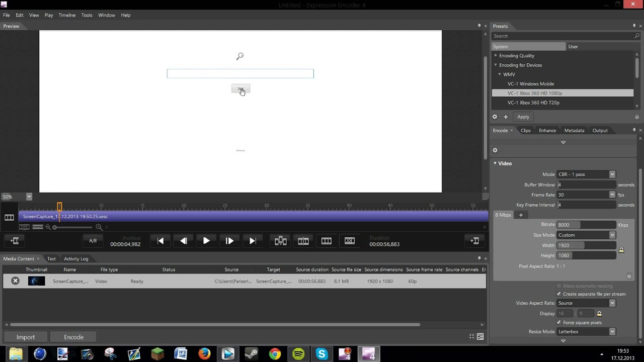Open the Activity Log tab

(x=76, y=258)
